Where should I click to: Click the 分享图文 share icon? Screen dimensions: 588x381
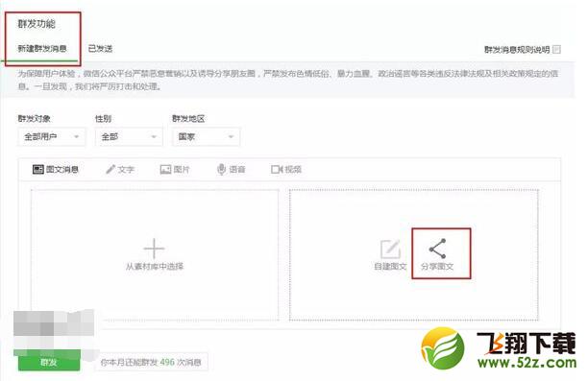point(437,248)
